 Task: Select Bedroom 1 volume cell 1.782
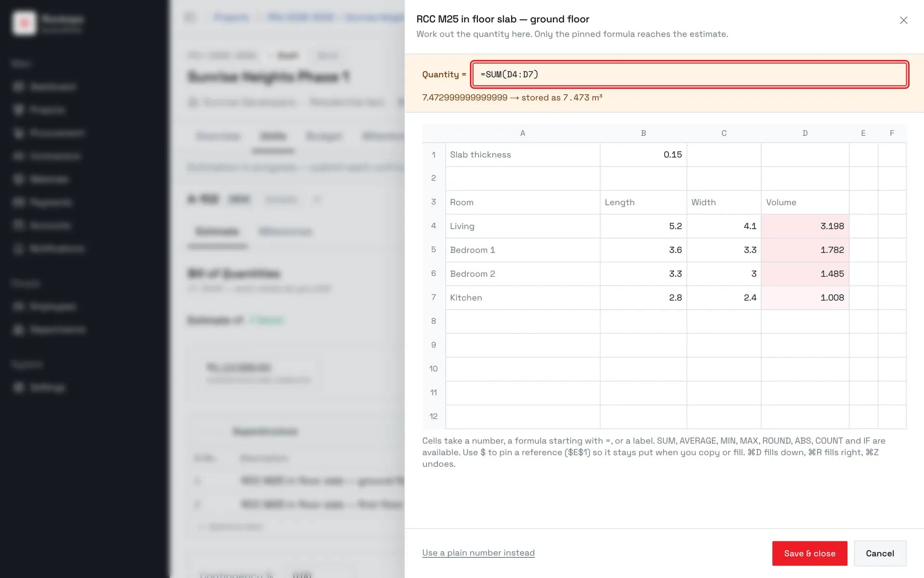pos(805,250)
